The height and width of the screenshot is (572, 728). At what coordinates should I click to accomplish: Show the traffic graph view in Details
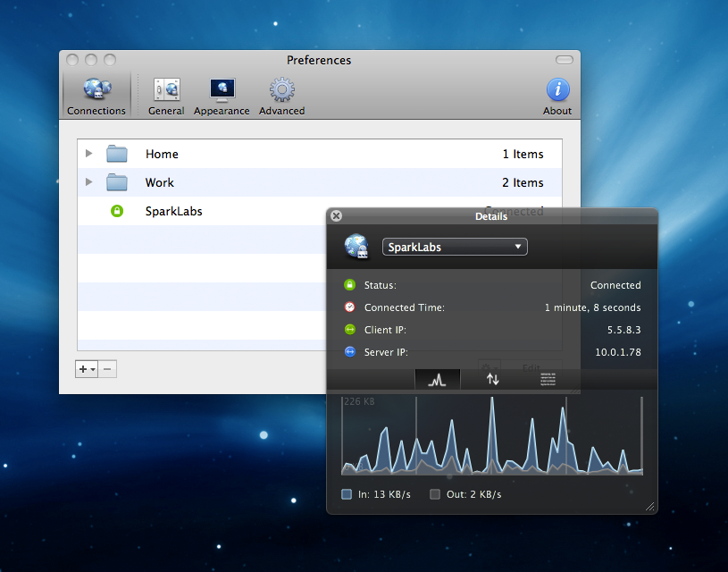pos(437,379)
